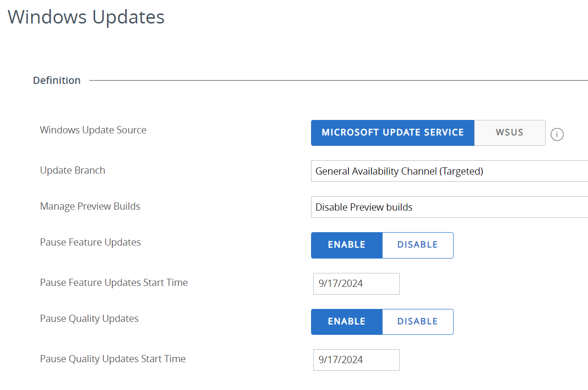Click the Pause Feature Updates label
The image size is (588, 390).
click(90, 242)
